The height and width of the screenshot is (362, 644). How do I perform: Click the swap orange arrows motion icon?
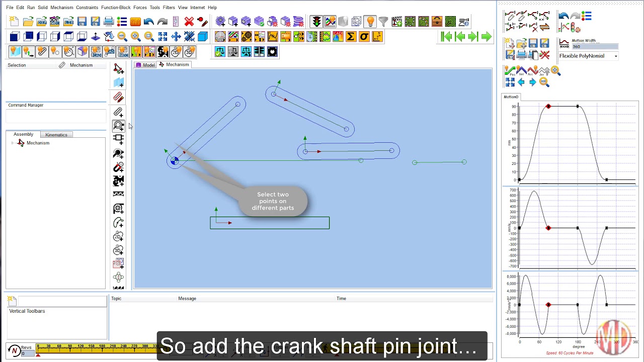pyautogui.click(x=544, y=28)
